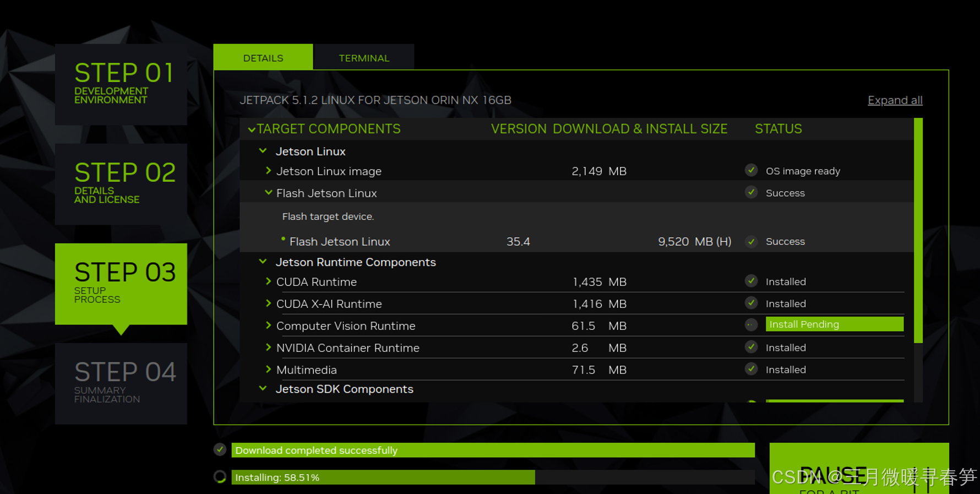The image size is (980, 494).
Task: Collapse Jetson SDK Components group
Action: click(x=263, y=388)
